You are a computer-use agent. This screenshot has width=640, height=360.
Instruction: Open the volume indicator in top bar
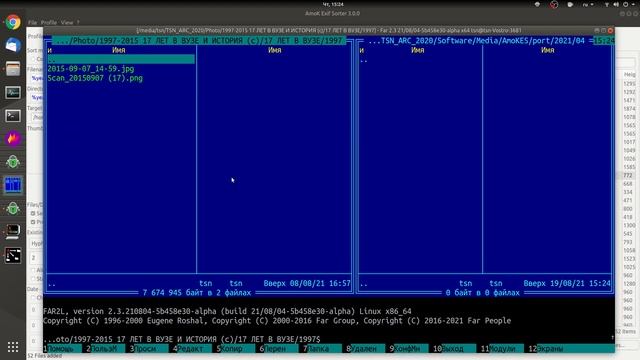pos(616,4)
